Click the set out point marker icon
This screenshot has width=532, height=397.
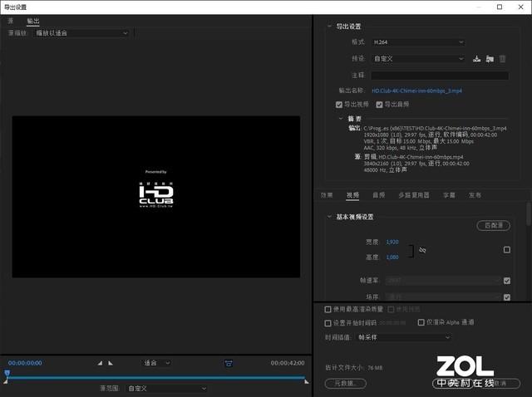(x=111, y=363)
